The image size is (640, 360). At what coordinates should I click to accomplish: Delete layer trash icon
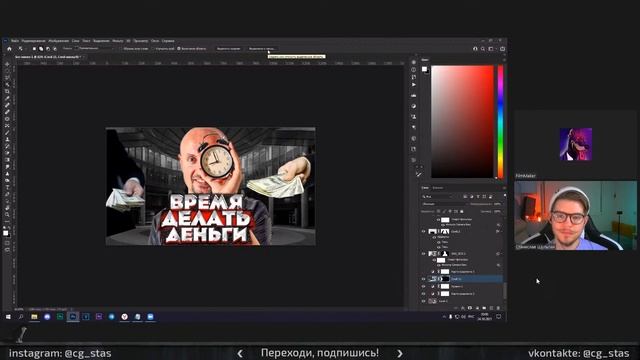(x=498, y=308)
